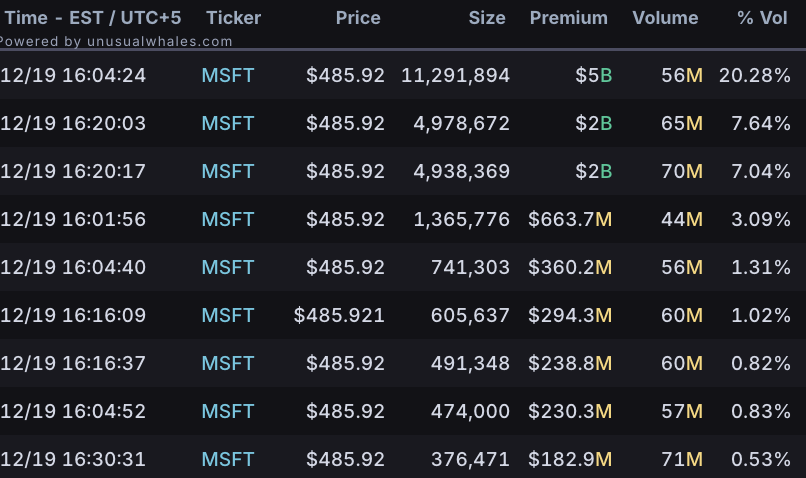Sort by the Time - EST / UTC+5 column header
This screenshot has height=478, width=806.
[x=93, y=18]
